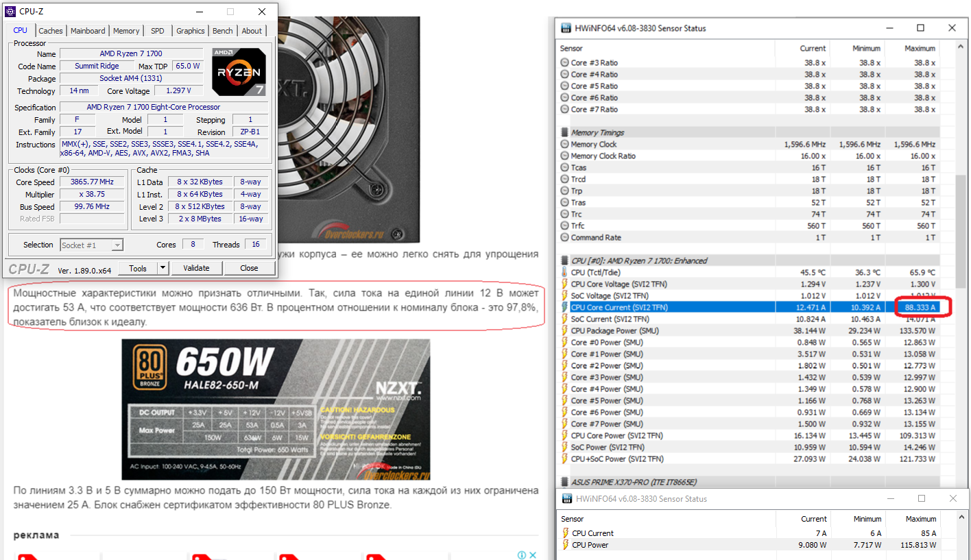Screen dimensions: 971x560
Task: Click the ASUS PRIME X370-PRO section icon
Action: point(564,483)
